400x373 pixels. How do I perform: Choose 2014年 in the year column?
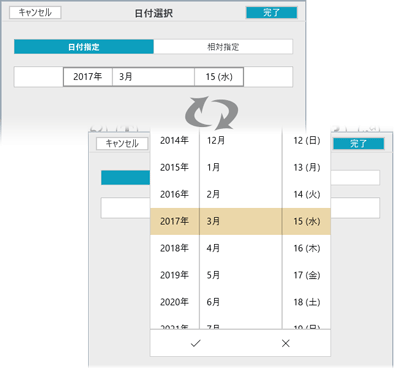(x=175, y=140)
